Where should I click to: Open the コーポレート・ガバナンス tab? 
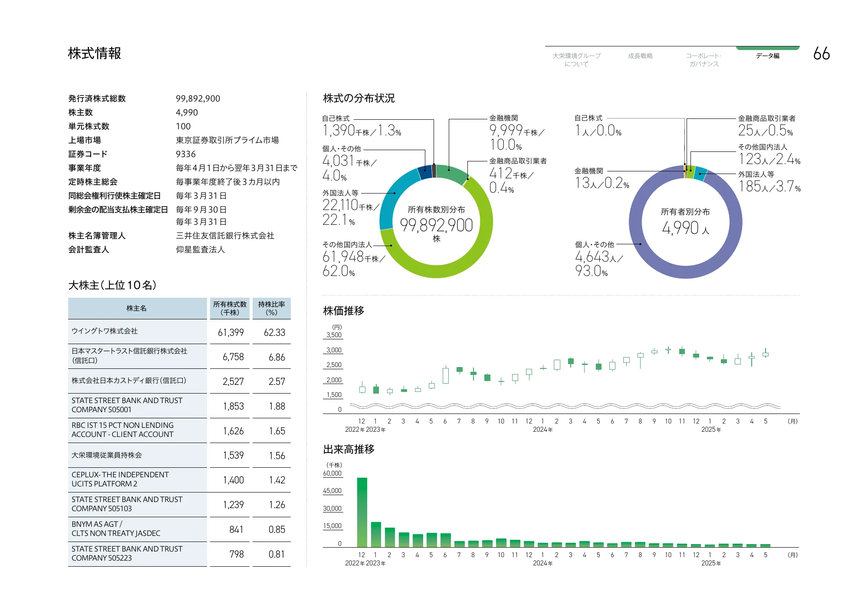pyautogui.click(x=704, y=60)
